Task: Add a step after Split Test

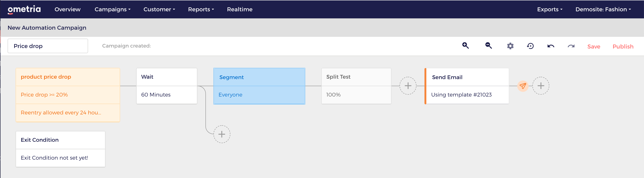Action: click(x=408, y=86)
